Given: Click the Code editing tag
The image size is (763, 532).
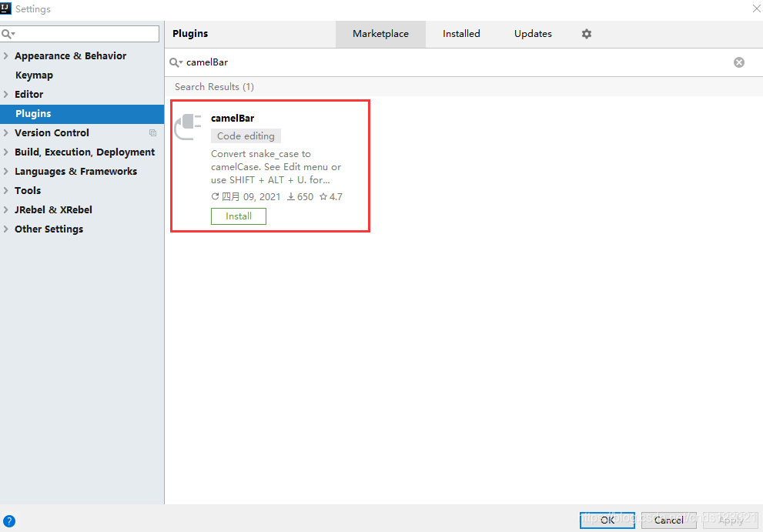Looking at the screenshot, I should click(246, 136).
